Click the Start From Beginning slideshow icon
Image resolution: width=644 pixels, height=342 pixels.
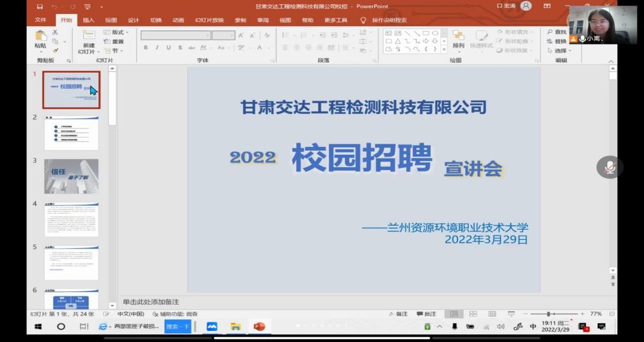point(87,7)
